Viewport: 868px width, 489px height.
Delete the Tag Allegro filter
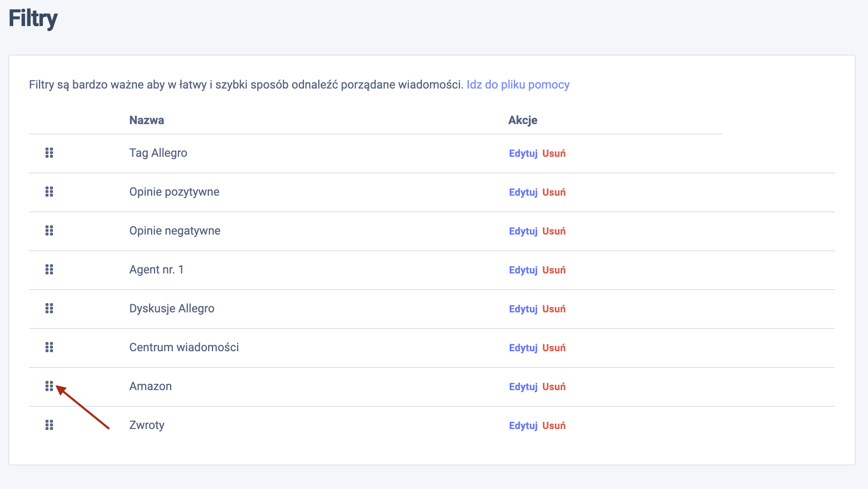point(554,153)
